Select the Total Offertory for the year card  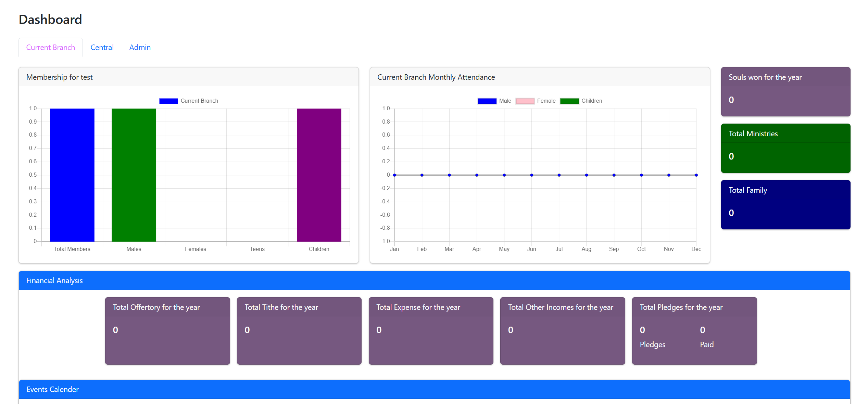pos(167,331)
